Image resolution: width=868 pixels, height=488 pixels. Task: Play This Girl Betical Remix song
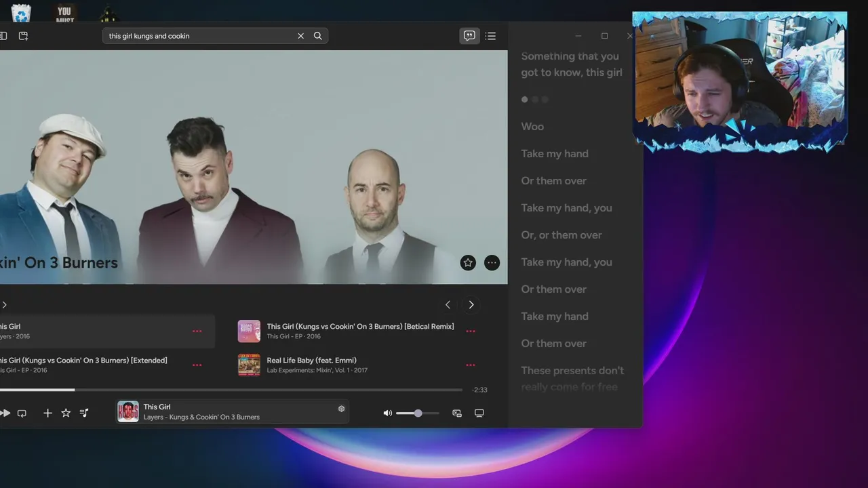(360, 327)
